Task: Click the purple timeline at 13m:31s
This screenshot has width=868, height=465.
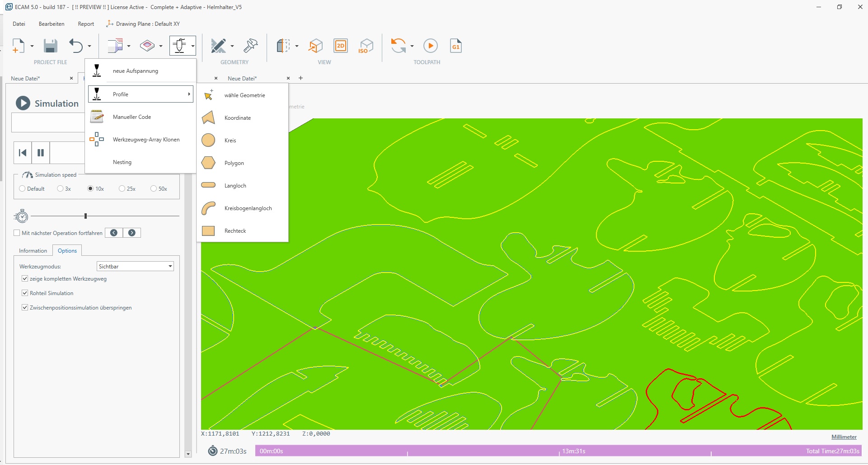Action: tap(559, 451)
